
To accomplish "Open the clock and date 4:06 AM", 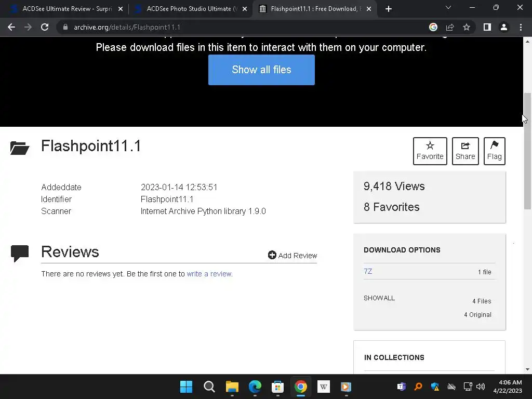I will point(508,387).
